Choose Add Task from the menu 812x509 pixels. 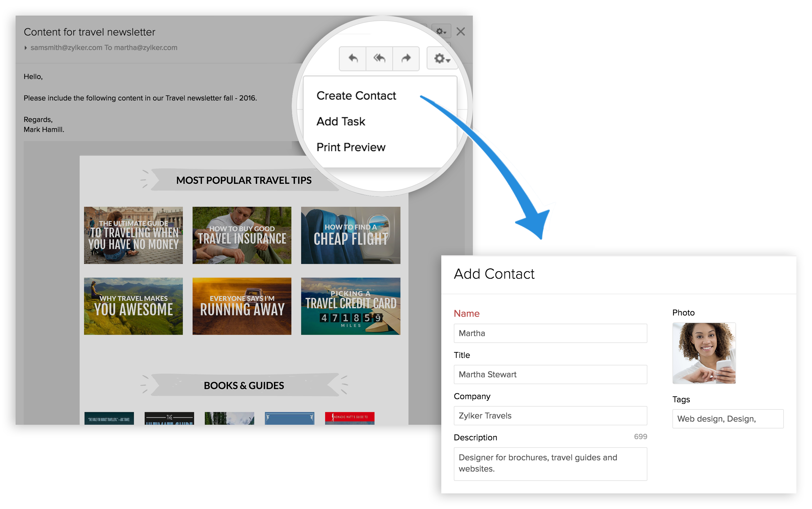(x=340, y=121)
